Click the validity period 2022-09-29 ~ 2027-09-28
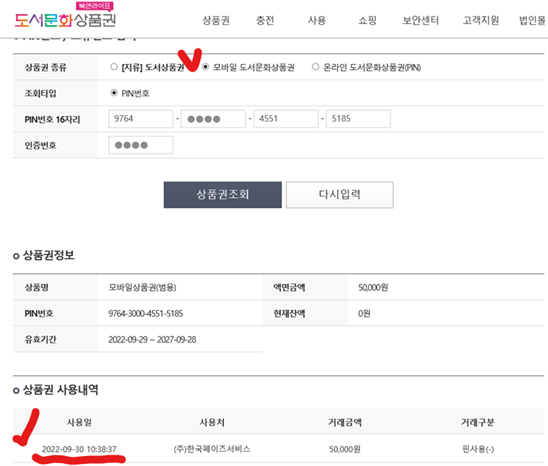The image size is (548, 466). pyautogui.click(x=152, y=339)
